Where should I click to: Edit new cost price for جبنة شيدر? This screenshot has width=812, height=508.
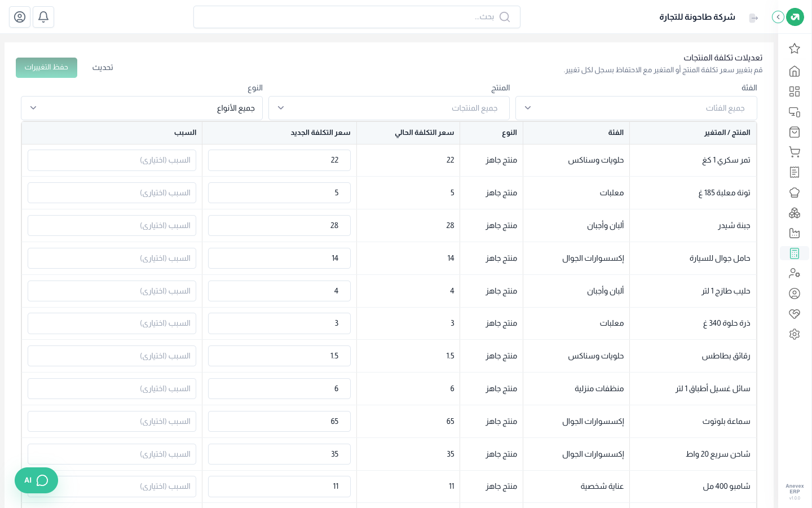[x=279, y=226]
